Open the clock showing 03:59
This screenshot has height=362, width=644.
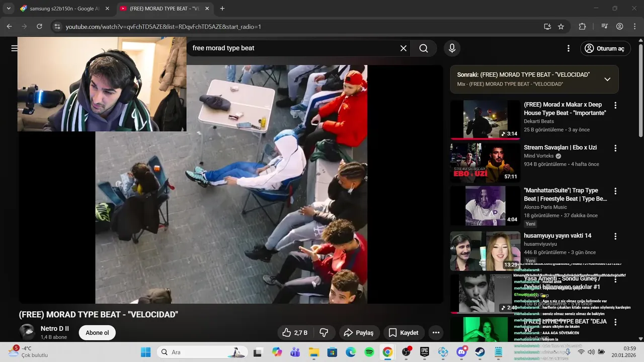pos(623,351)
